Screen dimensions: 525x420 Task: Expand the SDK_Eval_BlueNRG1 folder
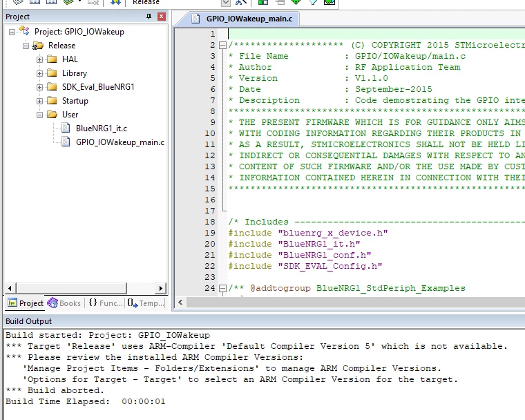(39, 87)
